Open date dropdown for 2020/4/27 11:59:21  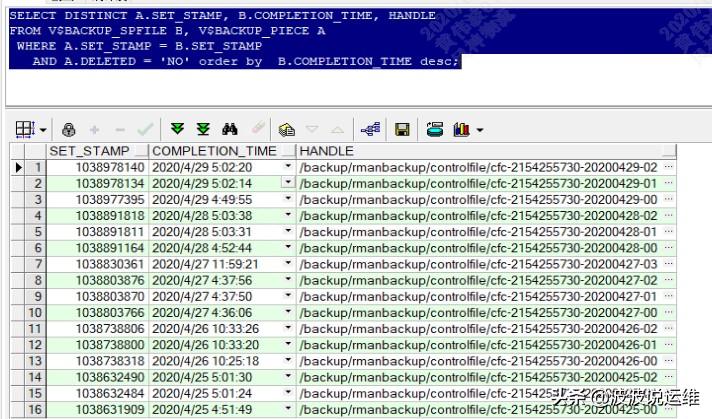tap(288, 263)
